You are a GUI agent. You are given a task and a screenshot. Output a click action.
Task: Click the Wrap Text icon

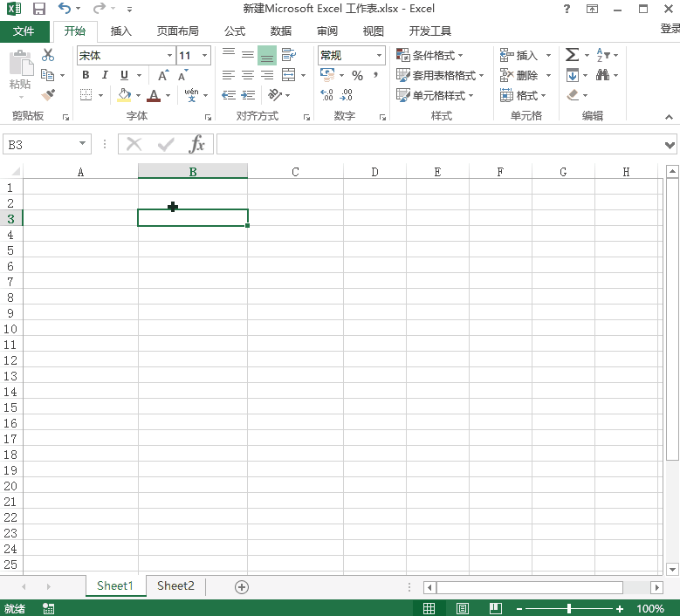[288, 55]
